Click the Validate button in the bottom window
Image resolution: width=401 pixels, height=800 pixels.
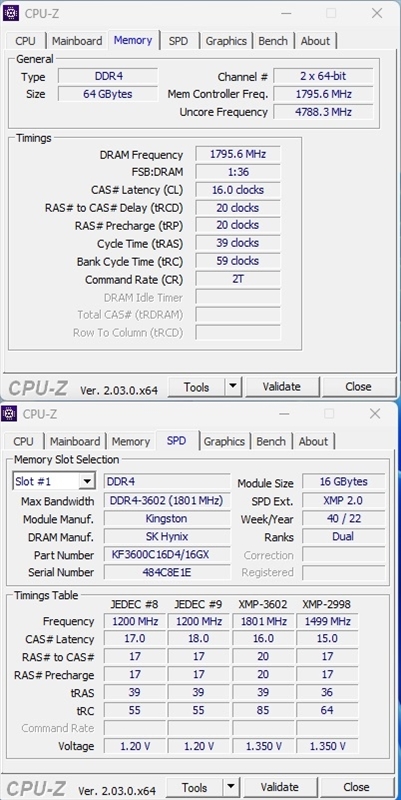point(280,787)
